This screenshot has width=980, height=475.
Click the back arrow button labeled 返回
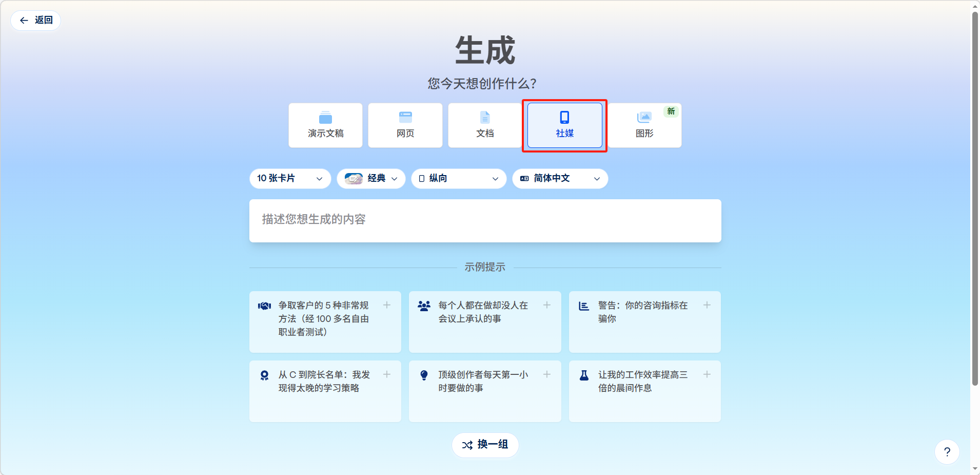pyautogui.click(x=36, y=21)
